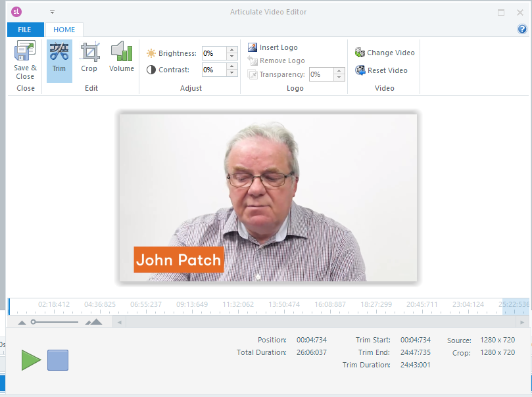Click in the Brightness percentage field

point(214,53)
